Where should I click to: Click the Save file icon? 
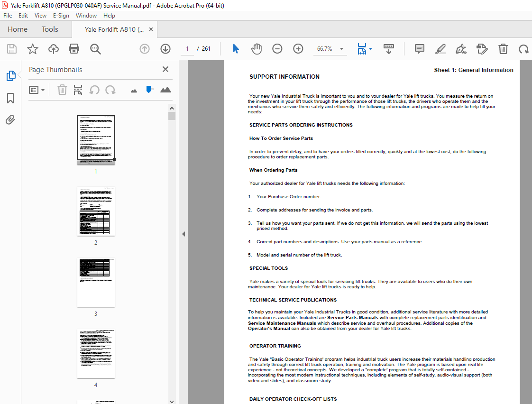pyautogui.click(x=12, y=49)
